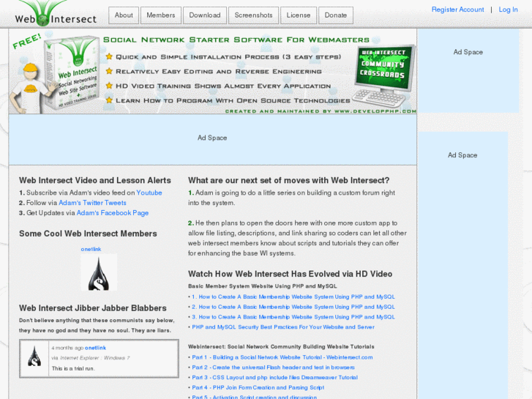The height and width of the screenshot is (399, 532).
Task: Click the Log In link
Action: pyautogui.click(x=508, y=10)
